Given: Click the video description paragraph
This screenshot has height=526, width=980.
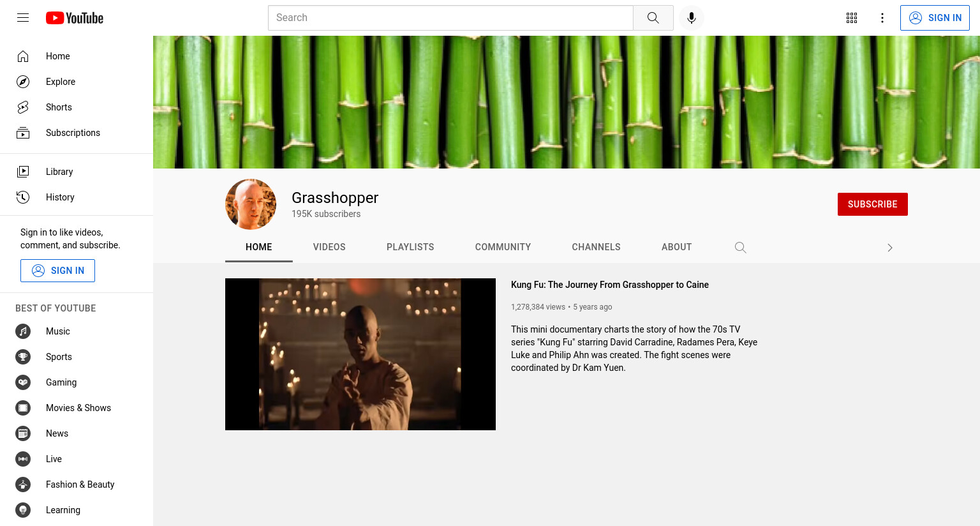Looking at the screenshot, I should (x=634, y=349).
